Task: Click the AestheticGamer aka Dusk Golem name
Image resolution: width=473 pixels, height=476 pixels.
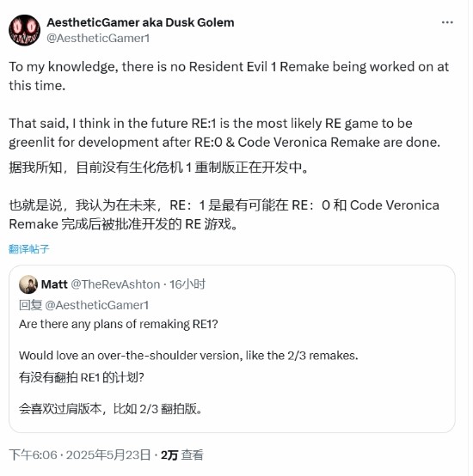Action: [140, 22]
